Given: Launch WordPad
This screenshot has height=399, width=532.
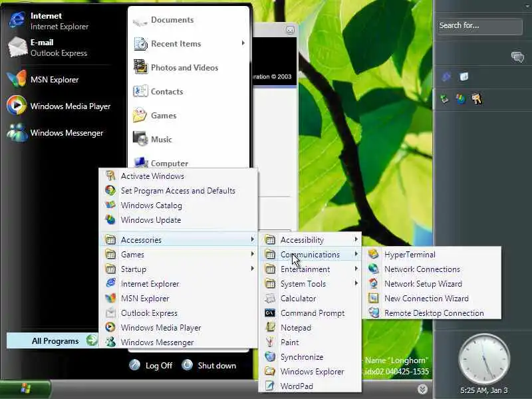Looking at the screenshot, I should pos(310,386).
